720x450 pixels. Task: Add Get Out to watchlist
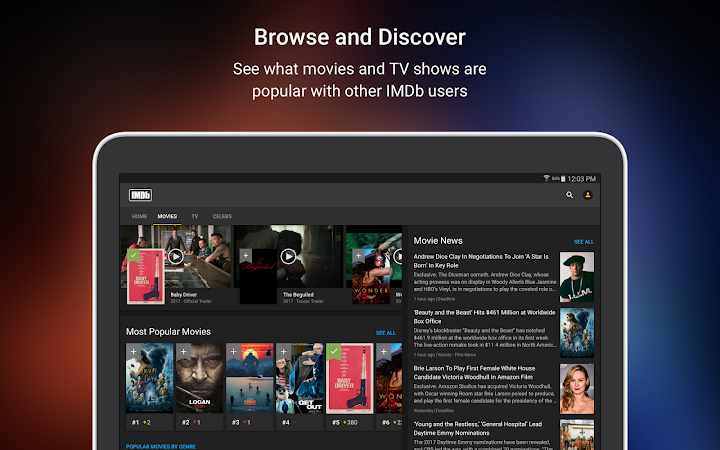tap(283, 351)
